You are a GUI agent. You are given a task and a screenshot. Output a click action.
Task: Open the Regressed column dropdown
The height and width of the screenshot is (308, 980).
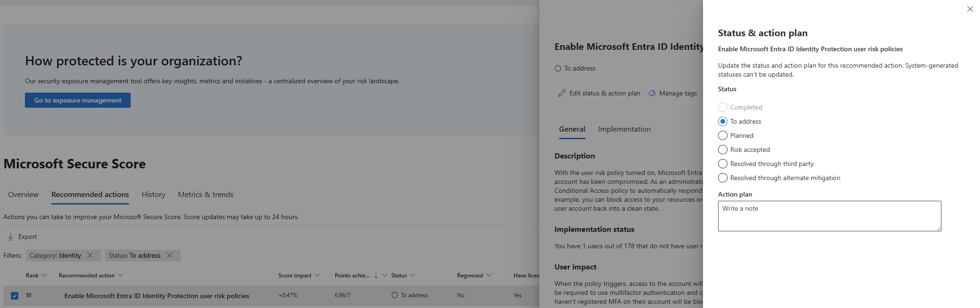(489, 275)
